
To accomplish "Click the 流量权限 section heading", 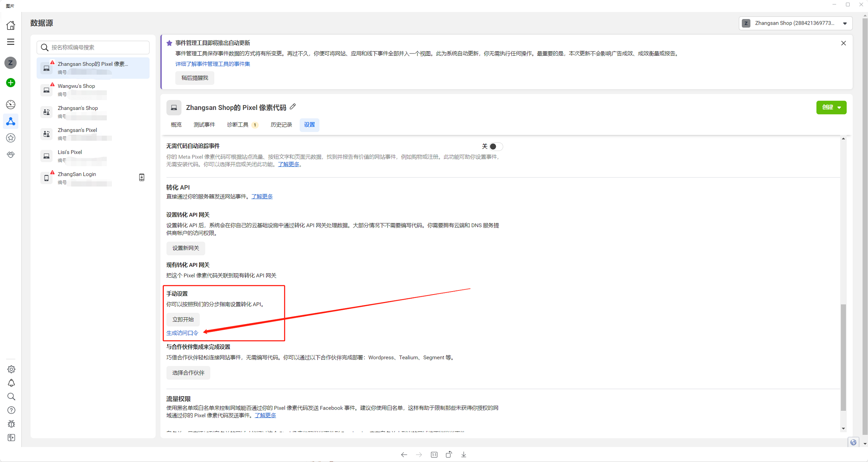I will pos(178,399).
